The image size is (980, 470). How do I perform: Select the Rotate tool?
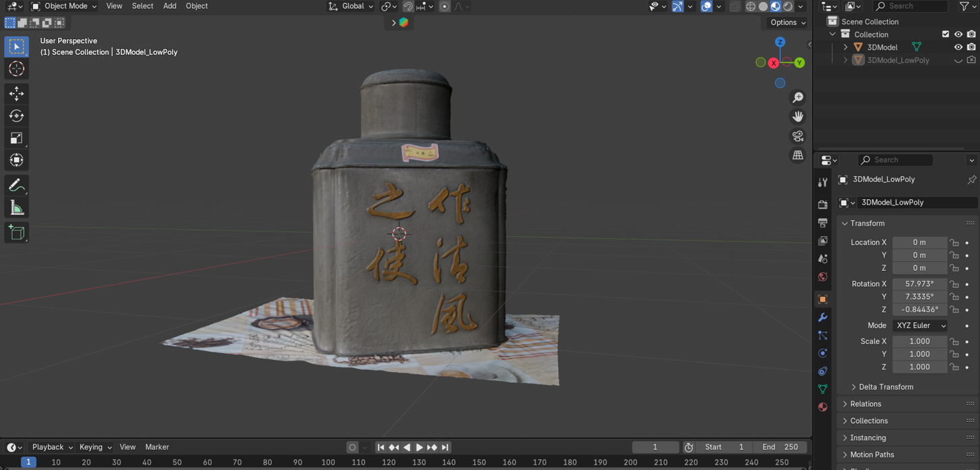(16, 115)
